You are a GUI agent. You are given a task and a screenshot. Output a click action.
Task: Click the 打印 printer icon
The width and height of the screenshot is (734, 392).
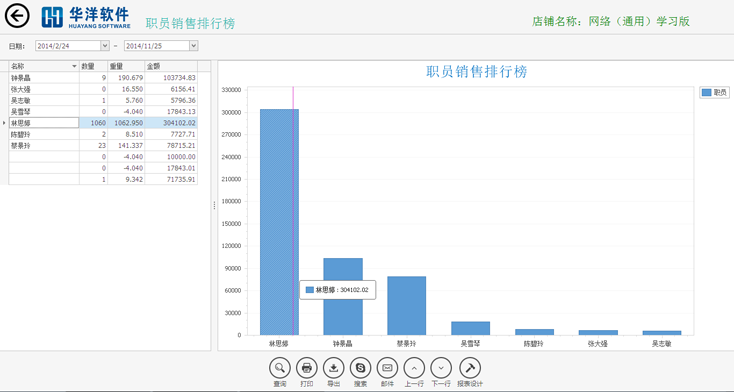pos(307,368)
